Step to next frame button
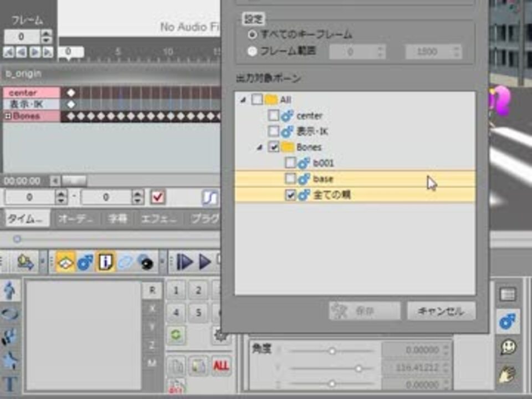This screenshot has width=532, height=399. [x=34, y=52]
